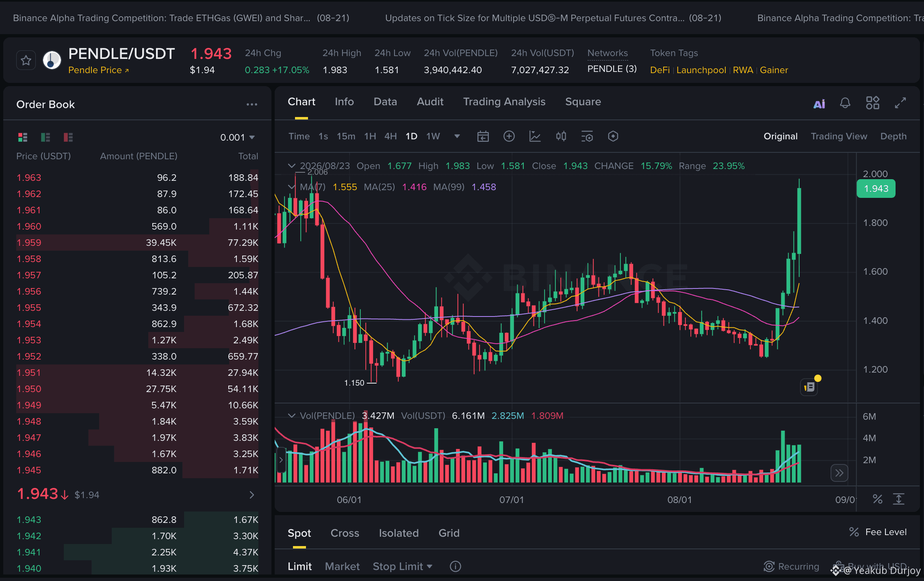924x581 pixels.
Task: Open more time intervals dropdown arrow
Action: click(x=457, y=136)
